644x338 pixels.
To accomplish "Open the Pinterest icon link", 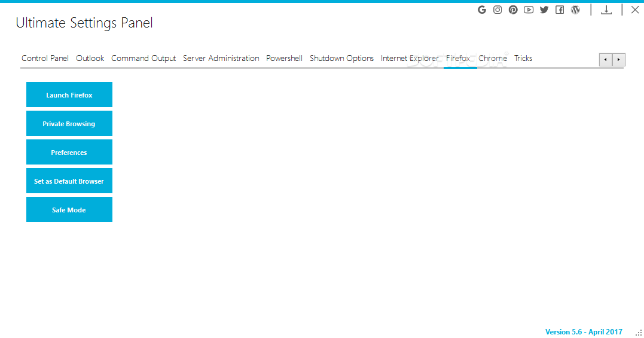I will 513,10.
